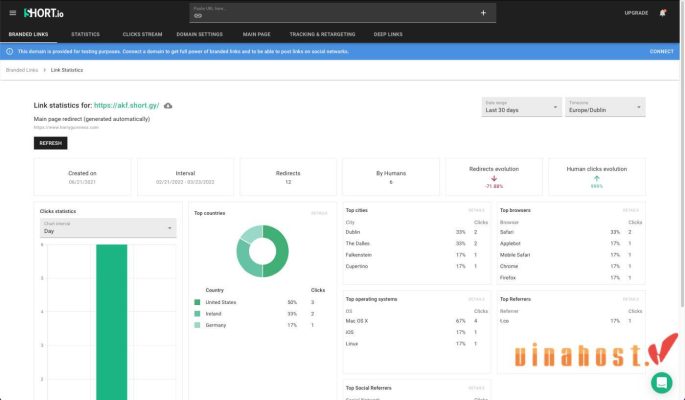
Task: Open Details in Top Social Referrers
Action: [x=476, y=388]
